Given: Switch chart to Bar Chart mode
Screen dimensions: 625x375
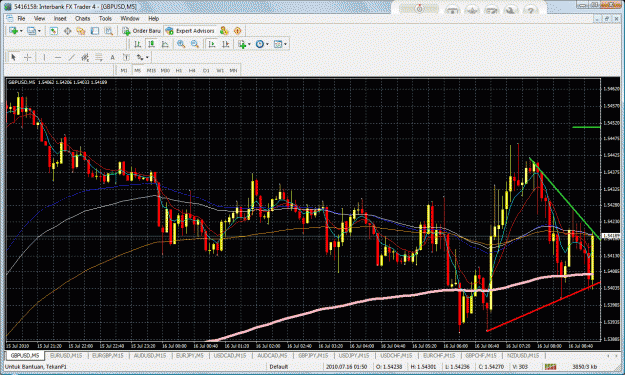Looking at the screenshot, I should coord(138,44).
